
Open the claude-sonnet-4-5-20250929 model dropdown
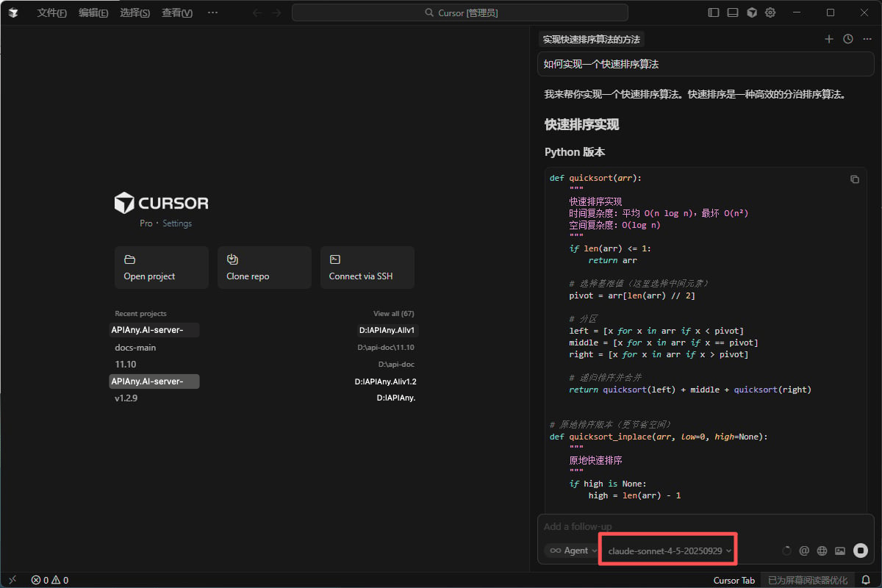pyautogui.click(x=670, y=551)
